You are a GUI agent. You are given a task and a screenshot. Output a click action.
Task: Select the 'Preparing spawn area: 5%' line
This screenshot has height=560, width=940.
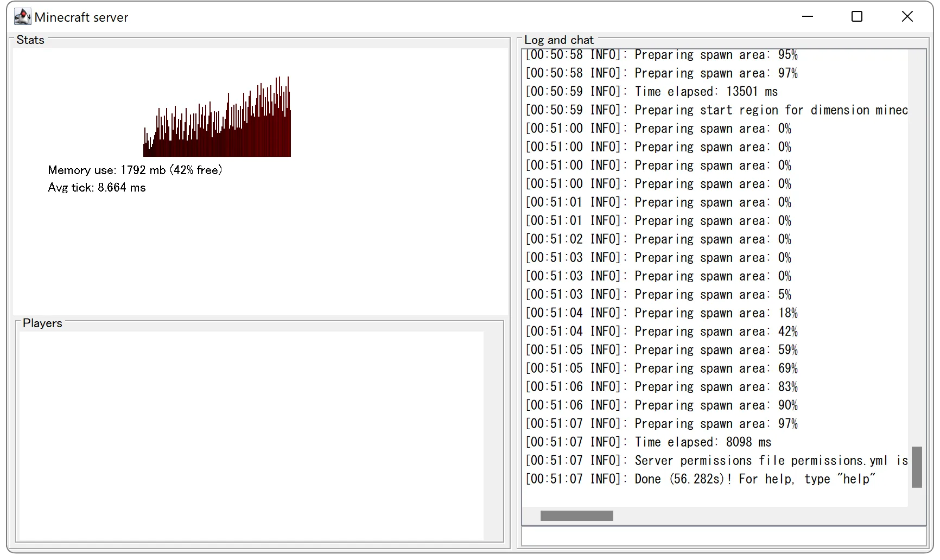(x=658, y=294)
